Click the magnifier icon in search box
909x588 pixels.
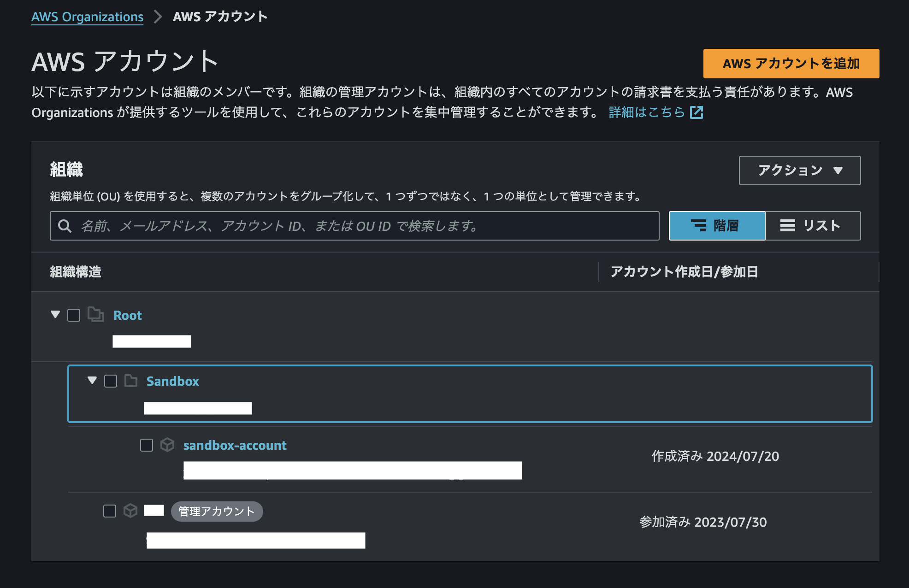point(65,226)
